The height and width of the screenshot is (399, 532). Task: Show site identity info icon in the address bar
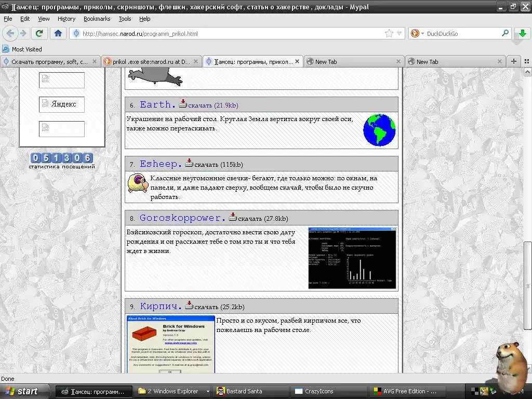point(76,33)
